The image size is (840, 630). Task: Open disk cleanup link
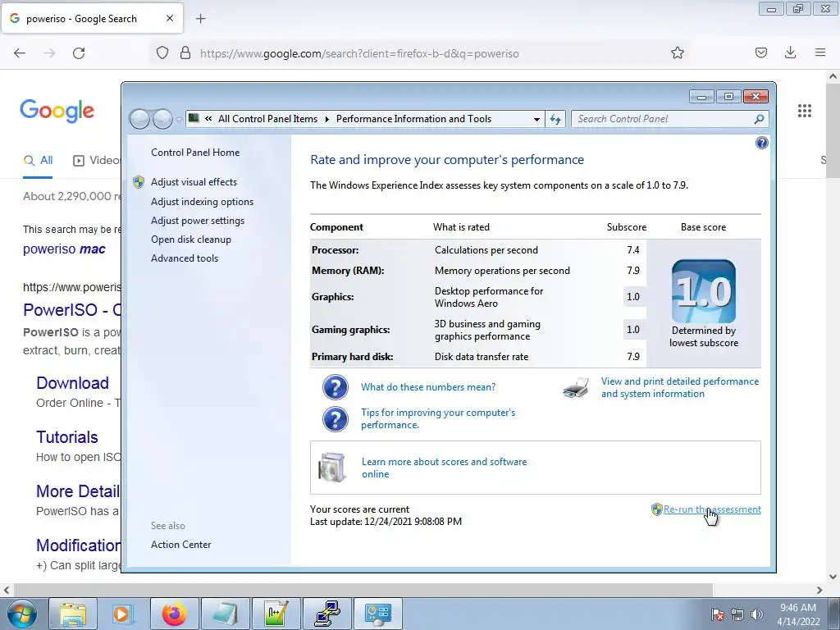[190, 240]
